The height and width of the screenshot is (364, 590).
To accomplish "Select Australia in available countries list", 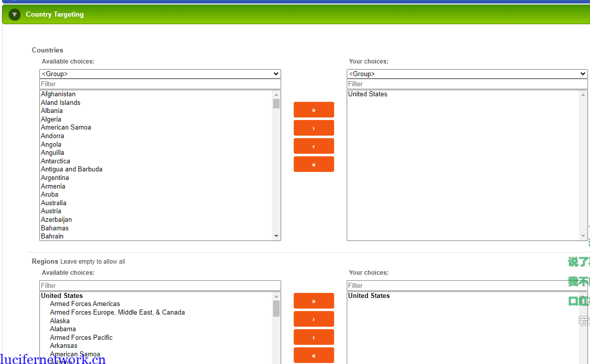I will pos(53,203).
